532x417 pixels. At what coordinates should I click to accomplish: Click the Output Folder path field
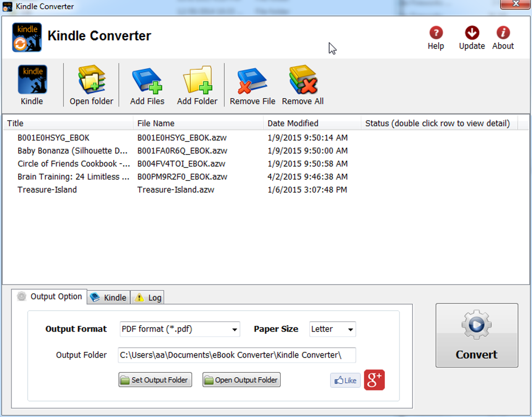(x=237, y=355)
